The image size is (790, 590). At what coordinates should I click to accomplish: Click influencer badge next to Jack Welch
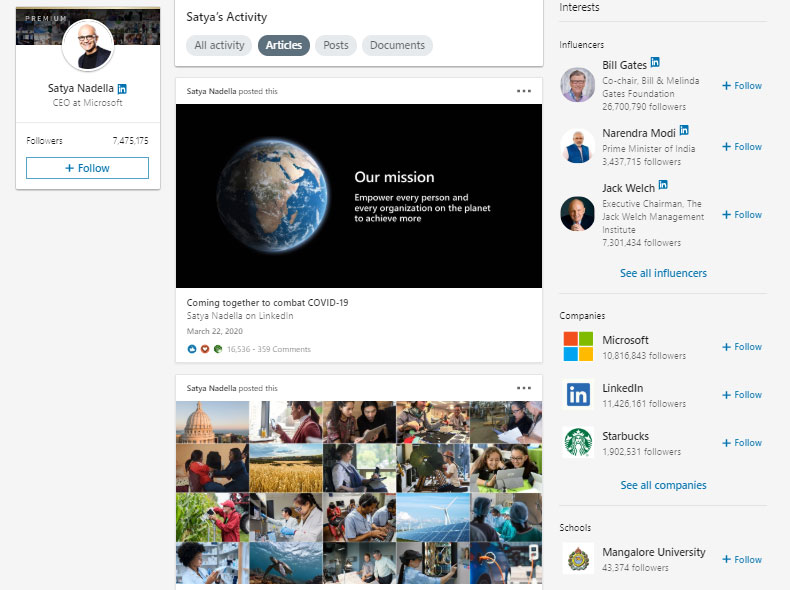[x=663, y=185]
